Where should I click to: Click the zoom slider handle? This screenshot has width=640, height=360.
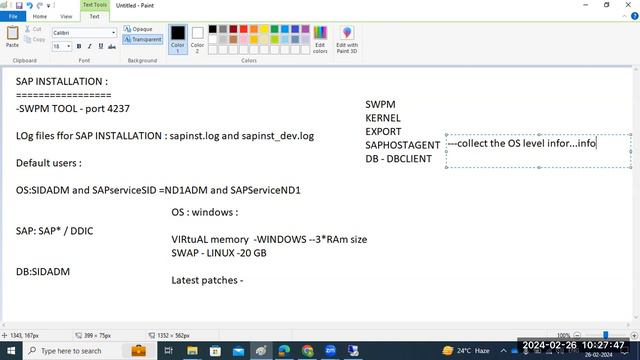pyautogui.click(x=606, y=335)
